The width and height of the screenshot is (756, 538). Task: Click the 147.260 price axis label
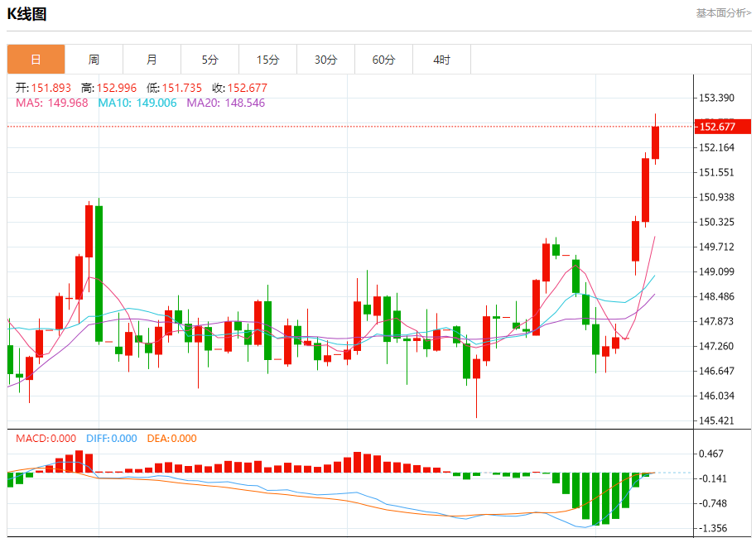[716, 346]
